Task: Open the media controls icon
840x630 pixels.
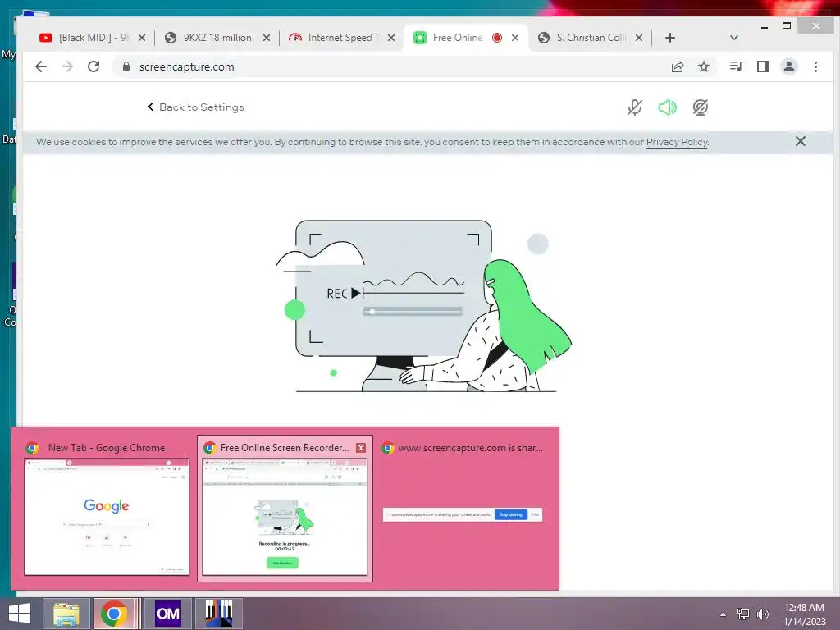Action: coord(736,66)
